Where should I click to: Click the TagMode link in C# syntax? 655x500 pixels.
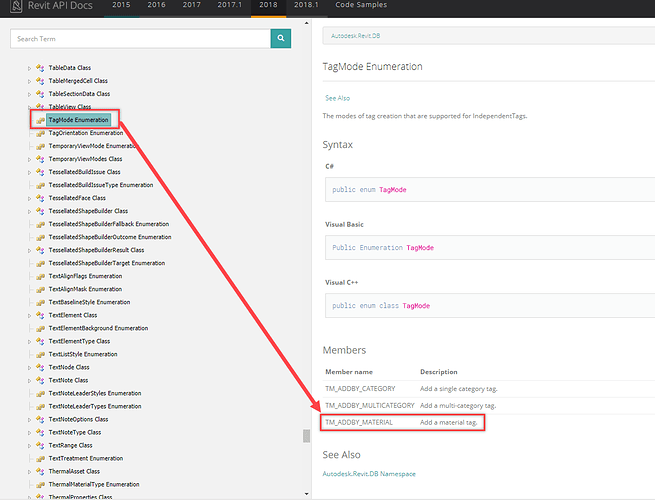click(x=393, y=190)
